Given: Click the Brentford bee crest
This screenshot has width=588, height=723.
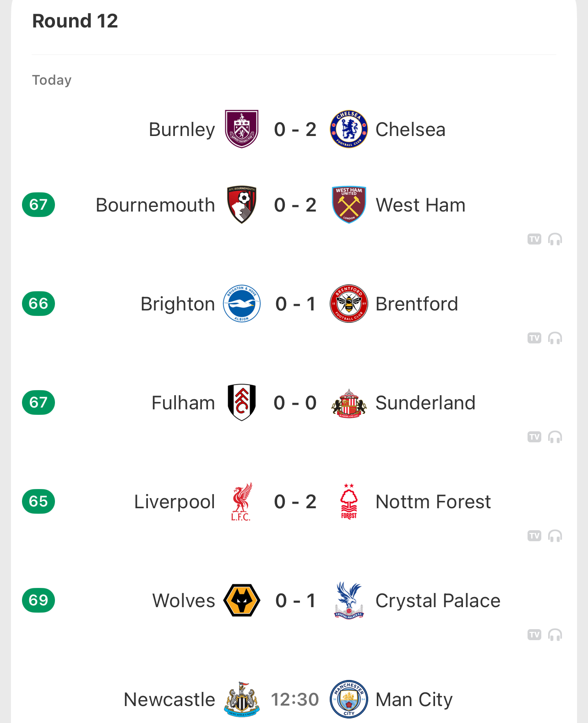Looking at the screenshot, I should 349,304.
